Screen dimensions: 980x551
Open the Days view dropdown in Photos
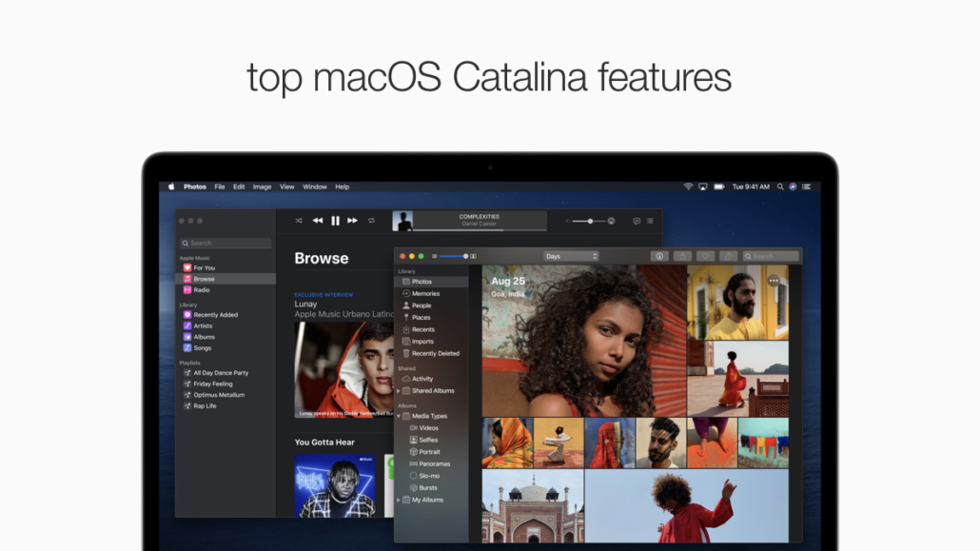click(x=571, y=256)
